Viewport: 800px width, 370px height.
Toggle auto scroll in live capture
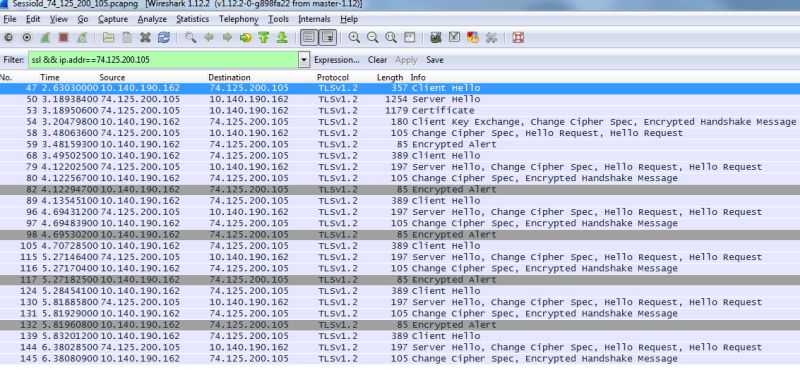pos(327,38)
